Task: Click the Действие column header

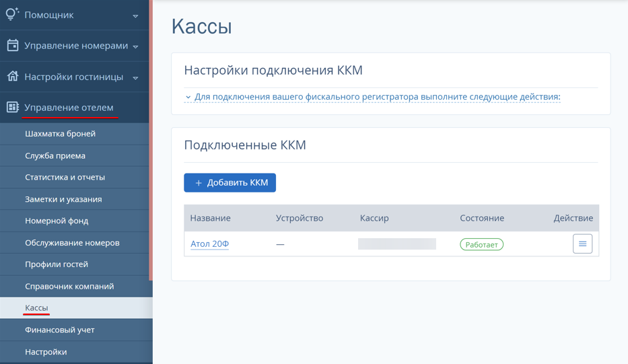Action: (573, 218)
